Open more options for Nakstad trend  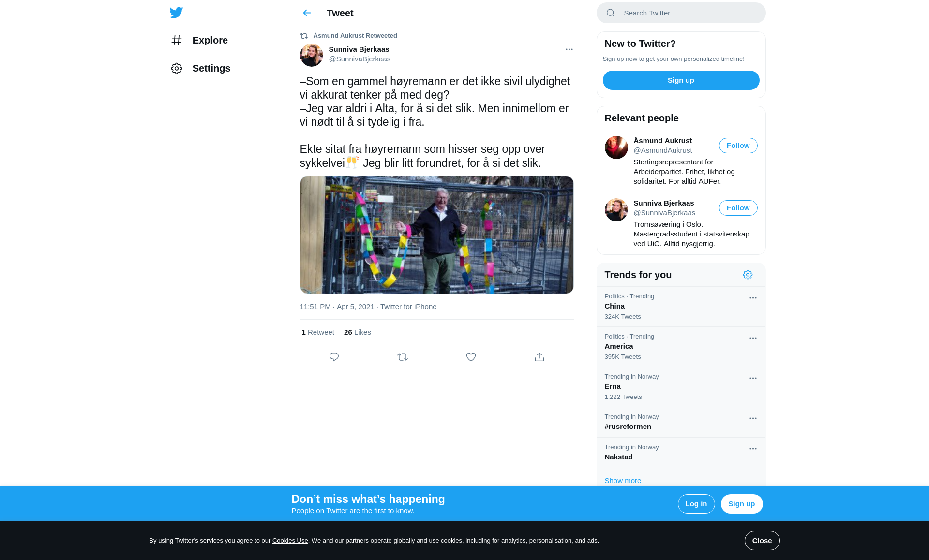tap(753, 449)
